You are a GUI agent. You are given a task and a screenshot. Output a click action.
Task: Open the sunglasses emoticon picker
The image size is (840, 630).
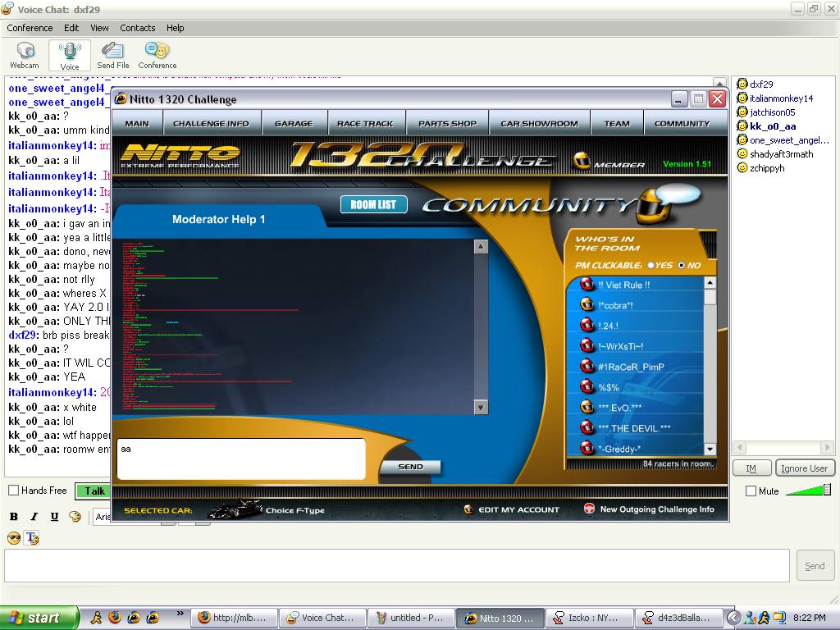pos(14,538)
